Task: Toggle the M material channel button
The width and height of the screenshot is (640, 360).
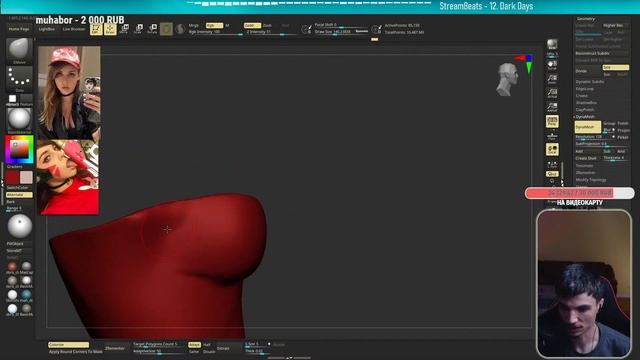Action: coord(227,25)
